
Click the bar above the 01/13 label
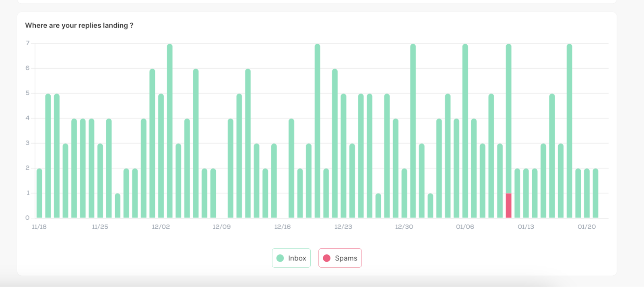coord(526,193)
